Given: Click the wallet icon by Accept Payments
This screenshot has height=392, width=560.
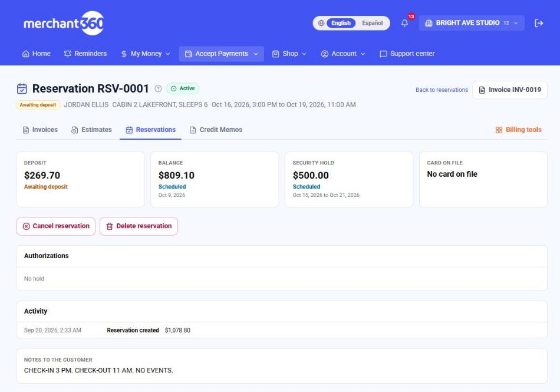Looking at the screenshot, I should [189, 54].
